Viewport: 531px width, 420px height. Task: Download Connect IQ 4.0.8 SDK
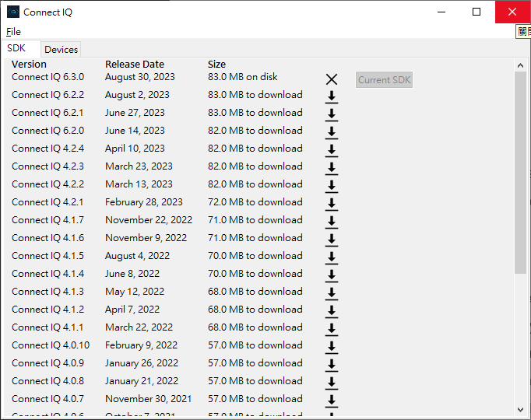(332, 383)
